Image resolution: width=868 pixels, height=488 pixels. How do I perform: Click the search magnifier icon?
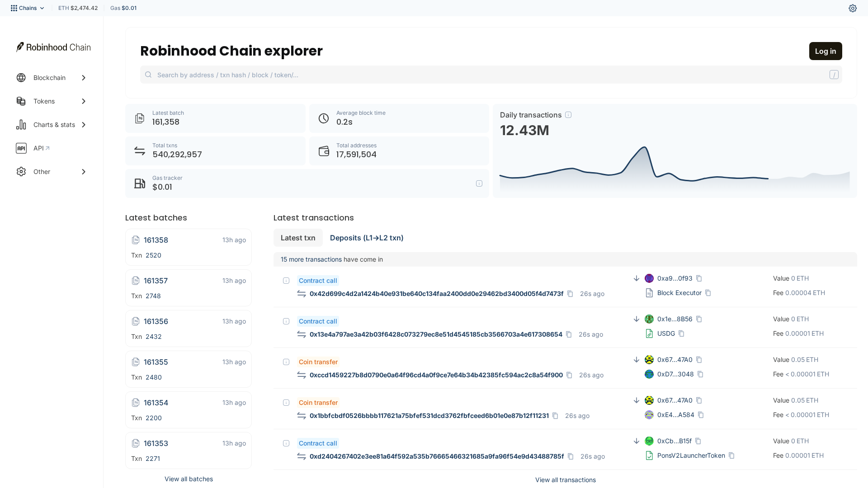pyautogui.click(x=148, y=75)
